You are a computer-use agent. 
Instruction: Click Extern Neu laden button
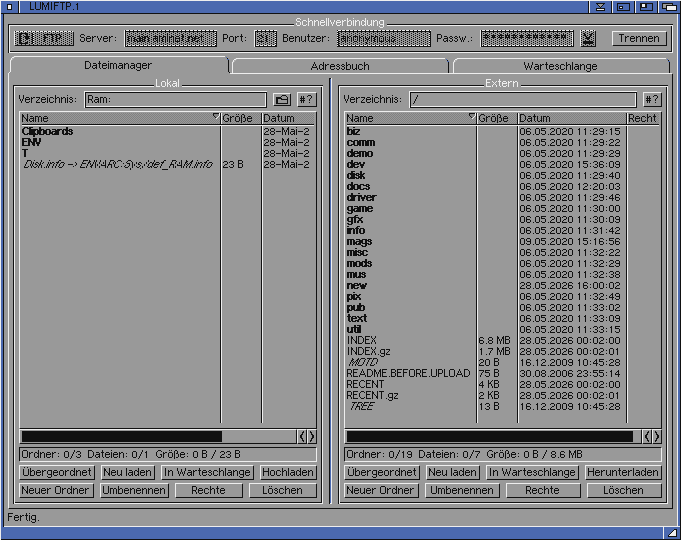tap(452, 472)
